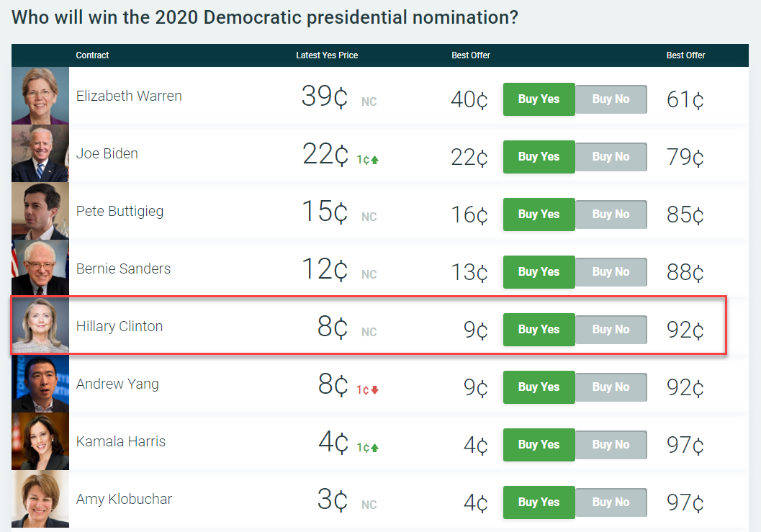The height and width of the screenshot is (532, 761).
Task: Buy Yes shares for Elizabeth Warren
Action: click(539, 99)
